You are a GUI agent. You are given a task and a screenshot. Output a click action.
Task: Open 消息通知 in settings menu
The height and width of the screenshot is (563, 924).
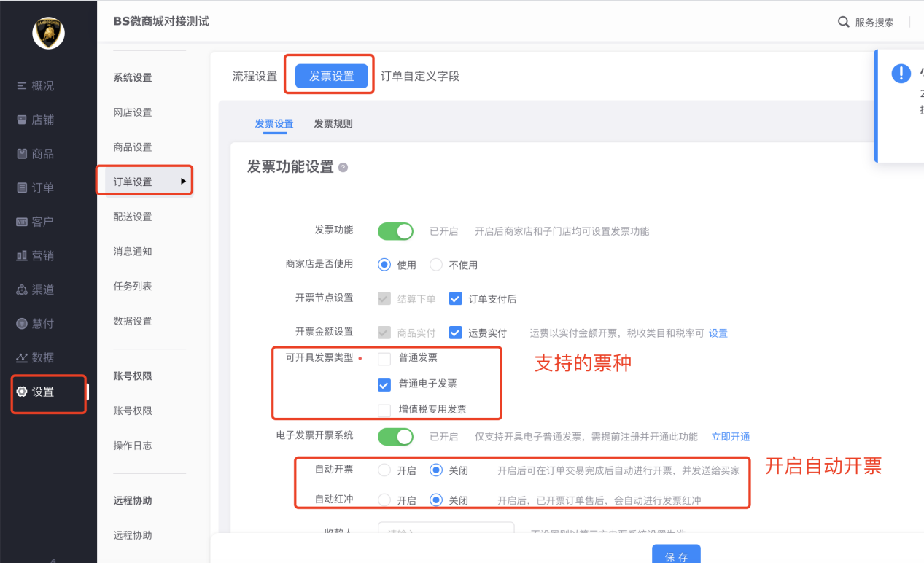(x=133, y=252)
